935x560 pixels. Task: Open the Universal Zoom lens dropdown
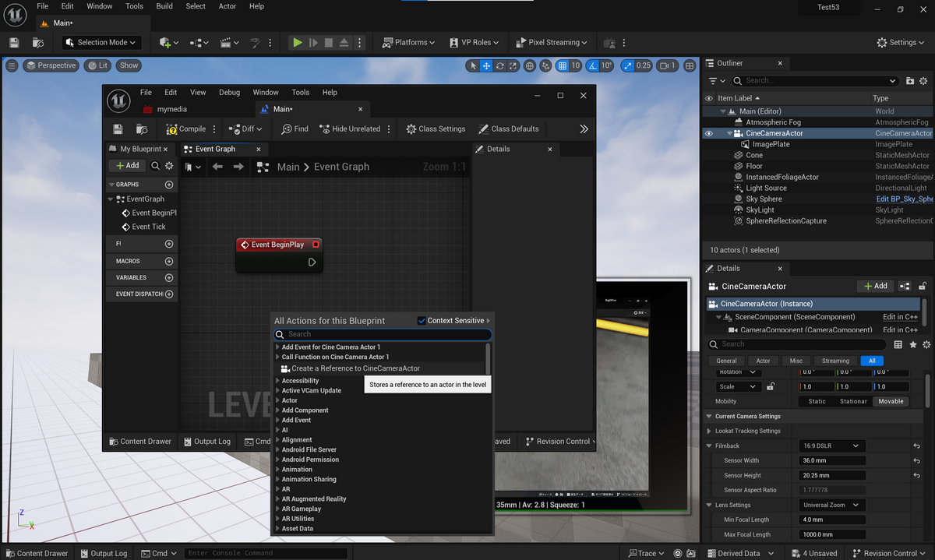coord(833,505)
